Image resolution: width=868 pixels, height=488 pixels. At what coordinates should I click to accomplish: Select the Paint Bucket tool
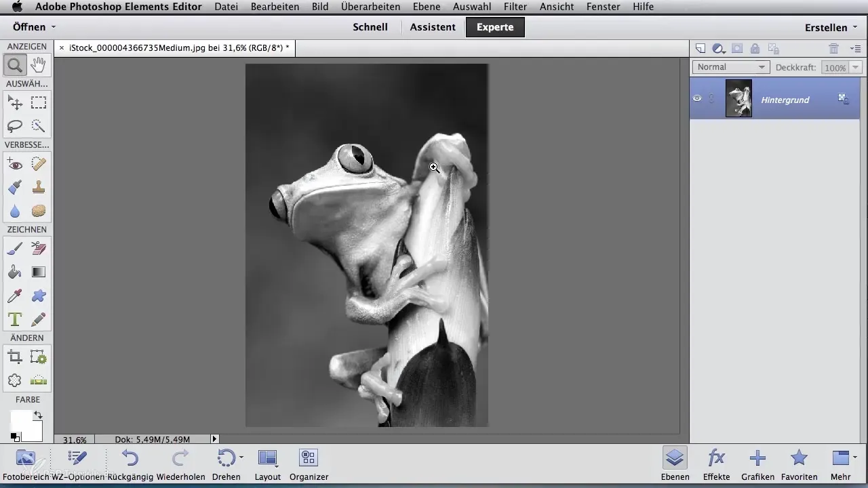click(x=15, y=272)
